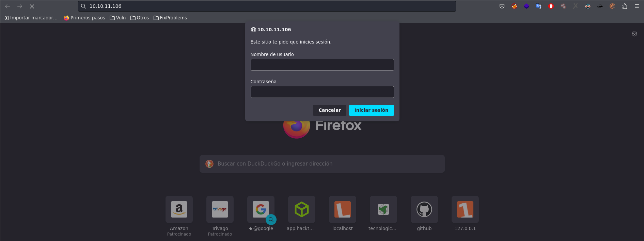The height and width of the screenshot is (241, 644).
Task: Open the puzzle-piece extensions menu
Action: (x=625, y=6)
